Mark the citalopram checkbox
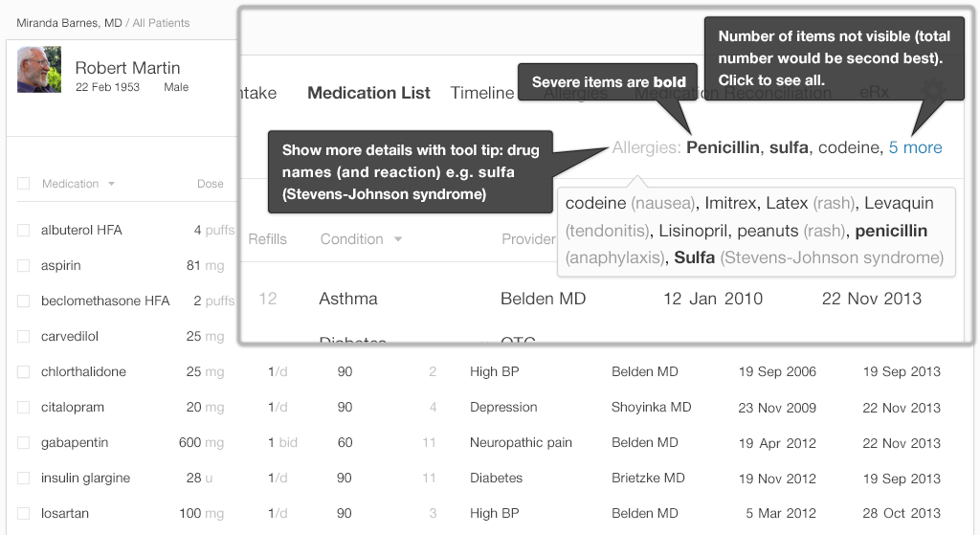 point(24,408)
